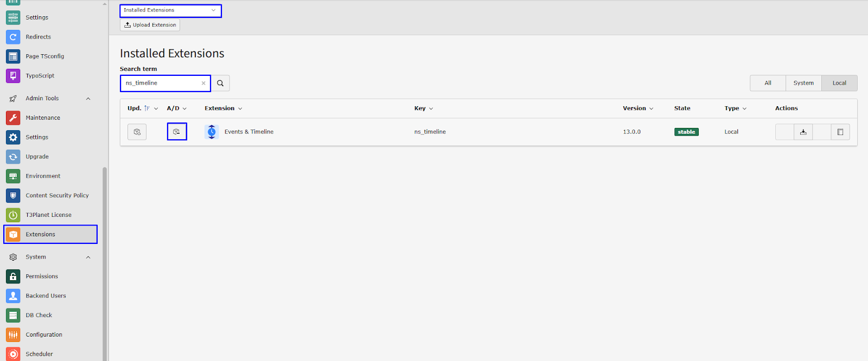
Task: Open Backend Users in the menu
Action: [x=46, y=296]
